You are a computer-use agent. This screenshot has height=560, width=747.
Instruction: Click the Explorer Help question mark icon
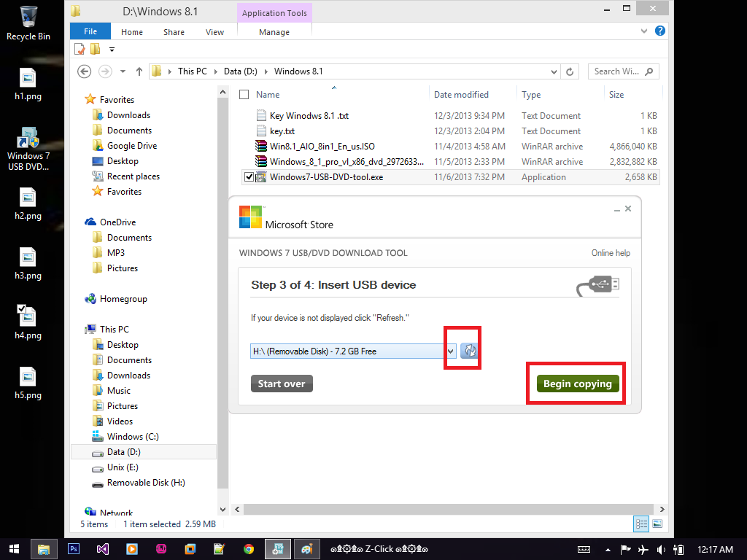(659, 31)
